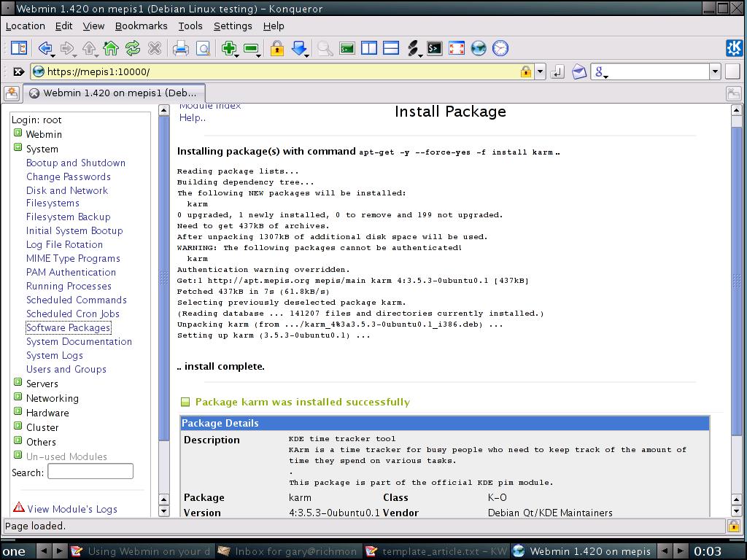The width and height of the screenshot is (747, 560).
Task: Split view top/bottom icon
Action: 391,48
